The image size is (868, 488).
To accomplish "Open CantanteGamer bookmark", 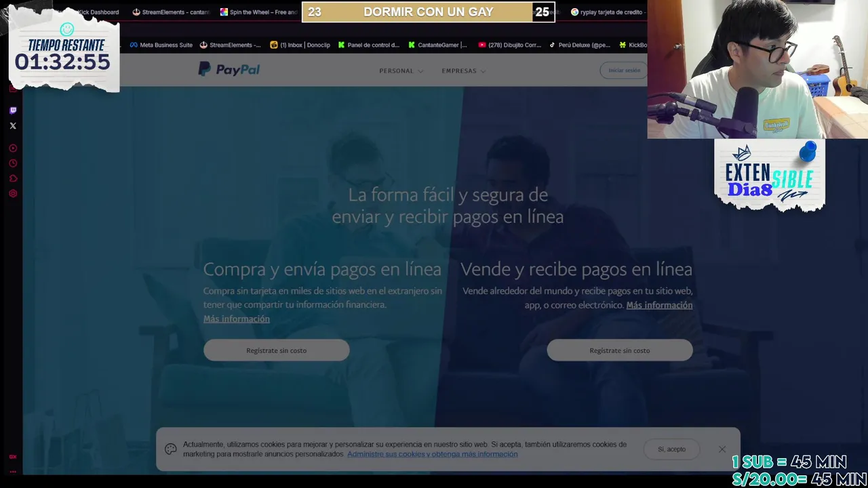I will (438, 45).
